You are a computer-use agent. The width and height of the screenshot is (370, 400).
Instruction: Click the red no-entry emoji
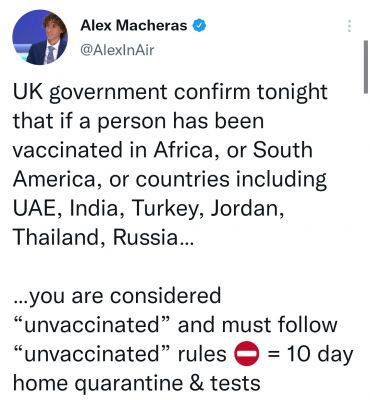click(247, 354)
